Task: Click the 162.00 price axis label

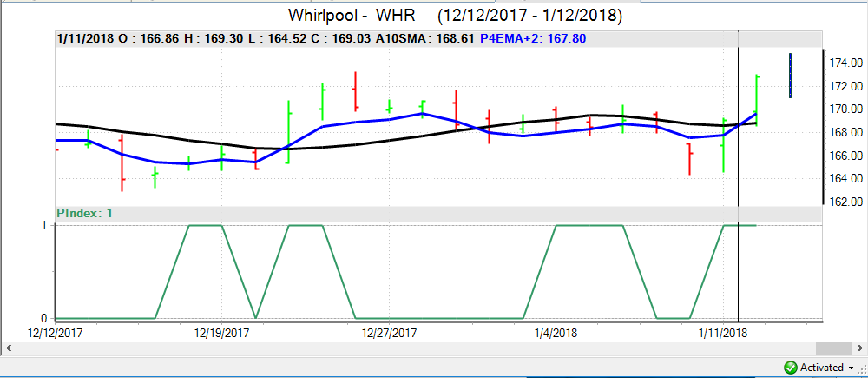Action: point(845,202)
